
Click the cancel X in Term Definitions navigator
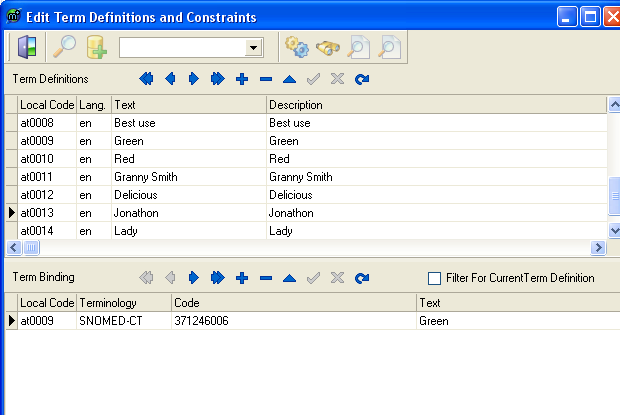pos(337,79)
